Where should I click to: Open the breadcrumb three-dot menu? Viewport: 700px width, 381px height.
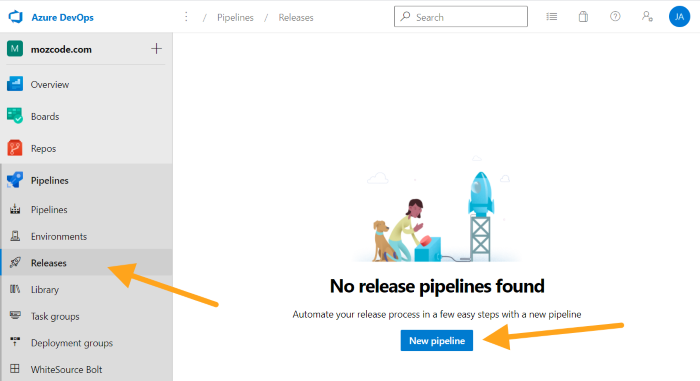click(186, 17)
